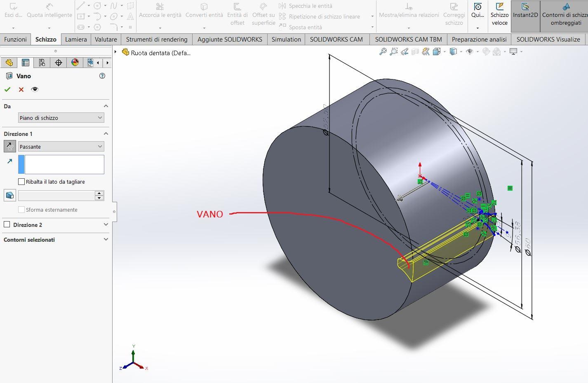The width and height of the screenshot is (588, 383).
Task: Open the DimXpert crosshair tab icon
Action: [58, 63]
